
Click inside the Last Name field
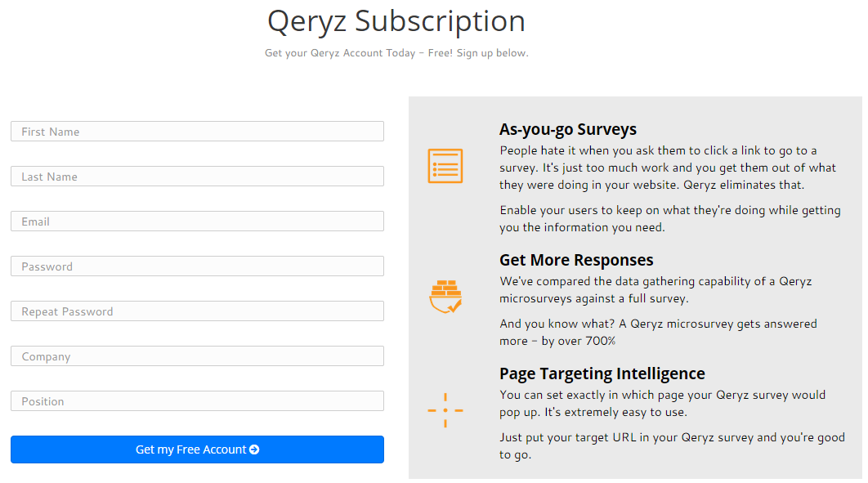pyautogui.click(x=196, y=176)
